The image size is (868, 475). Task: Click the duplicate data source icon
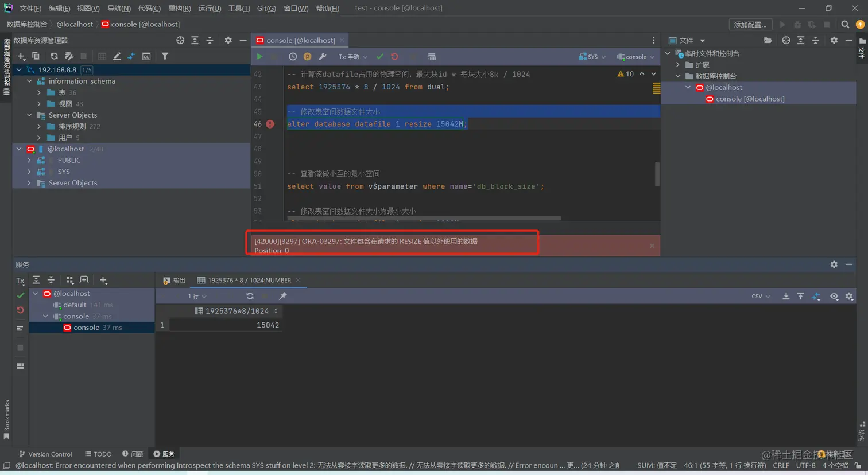36,56
